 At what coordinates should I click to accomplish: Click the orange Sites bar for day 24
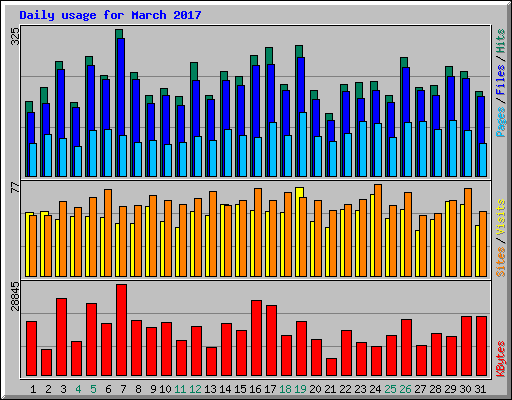pos(378,230)
